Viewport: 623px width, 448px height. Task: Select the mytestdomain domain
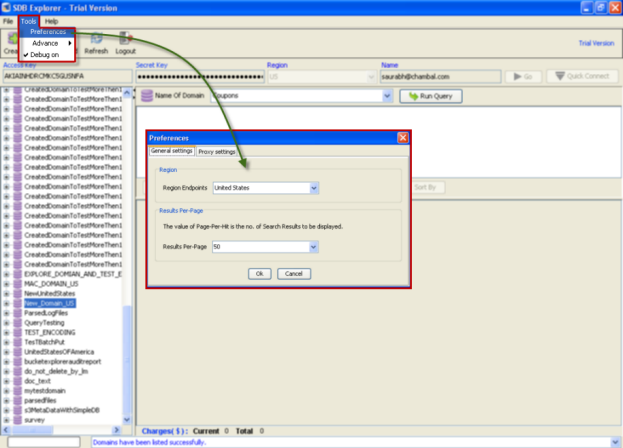coord(44,391)
